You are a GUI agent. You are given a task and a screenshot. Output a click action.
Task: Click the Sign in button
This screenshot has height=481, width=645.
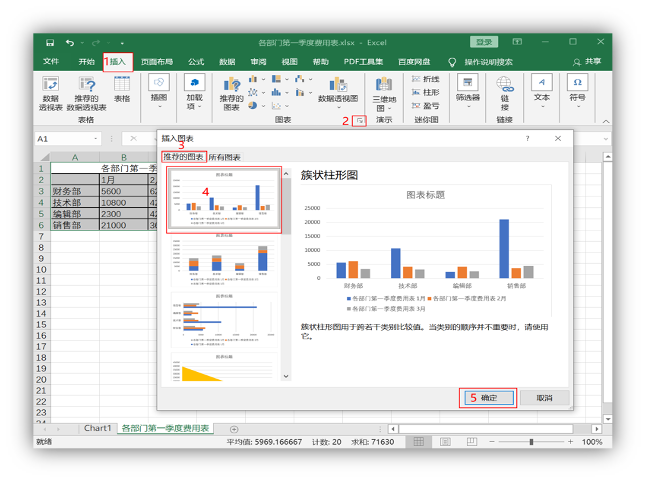484,42
